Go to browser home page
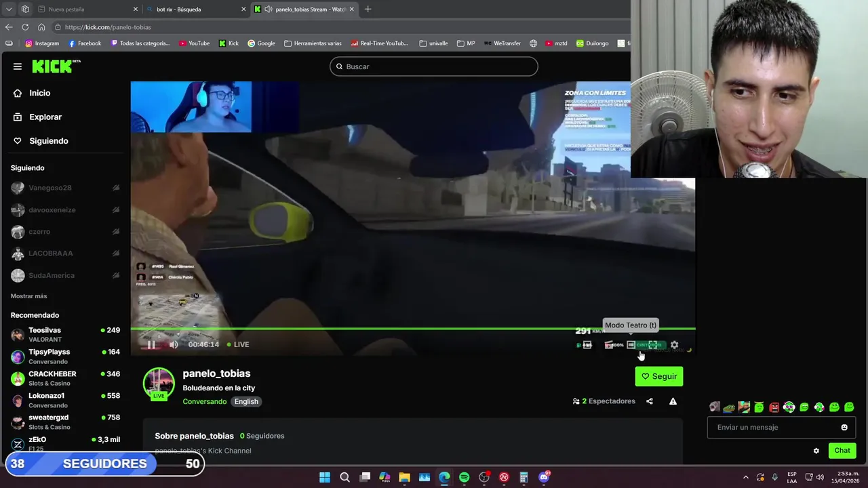868x488 pixels. [41, 27]
